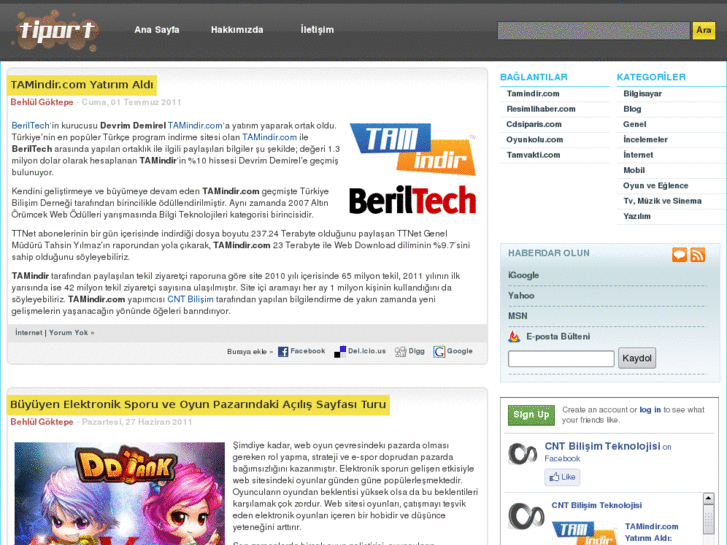This screenshot has width=727, height=545.
Task: Click the TAMindir thumbnail in the Facebook feed
Action: tap(585, 533)
